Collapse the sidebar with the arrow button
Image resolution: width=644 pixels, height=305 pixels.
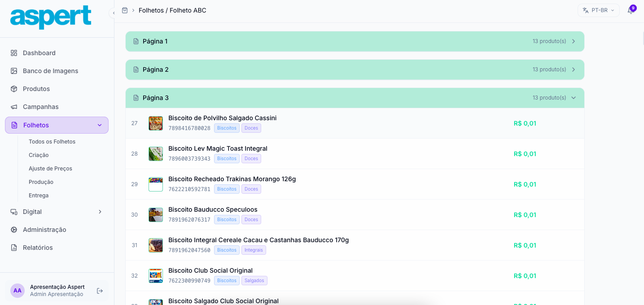point(114,13)
